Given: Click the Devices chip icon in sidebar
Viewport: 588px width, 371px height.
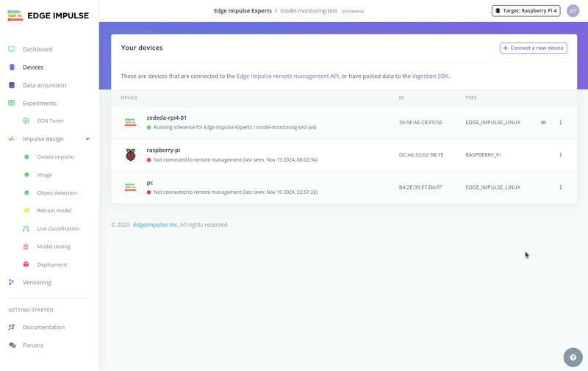Looking at the screenshot, I should pos(12,67).
